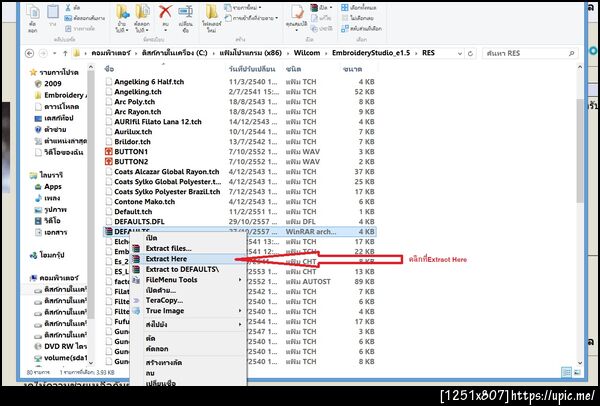Click the Paste shortcut icon in the ribbon
This screenshot has height=406, width=600.
[x=68, y=28]
